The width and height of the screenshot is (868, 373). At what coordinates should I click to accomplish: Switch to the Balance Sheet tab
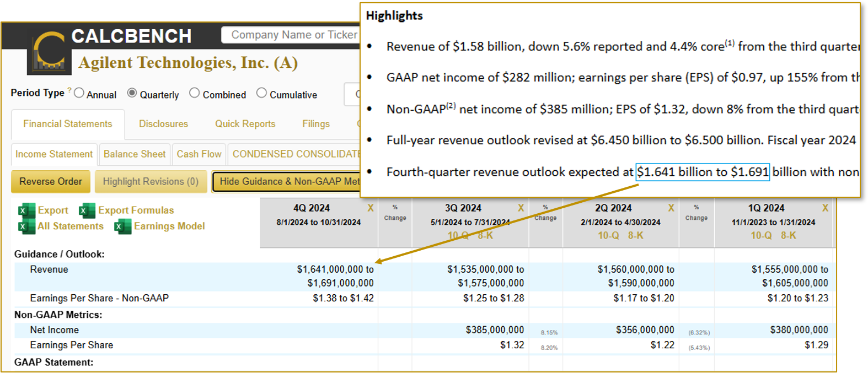point(135,154)
